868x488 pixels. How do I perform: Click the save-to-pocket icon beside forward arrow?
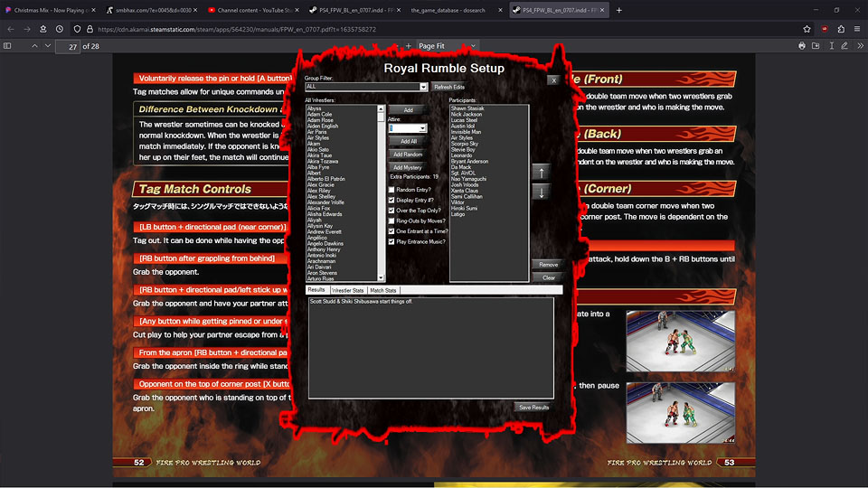coord(42,29)
